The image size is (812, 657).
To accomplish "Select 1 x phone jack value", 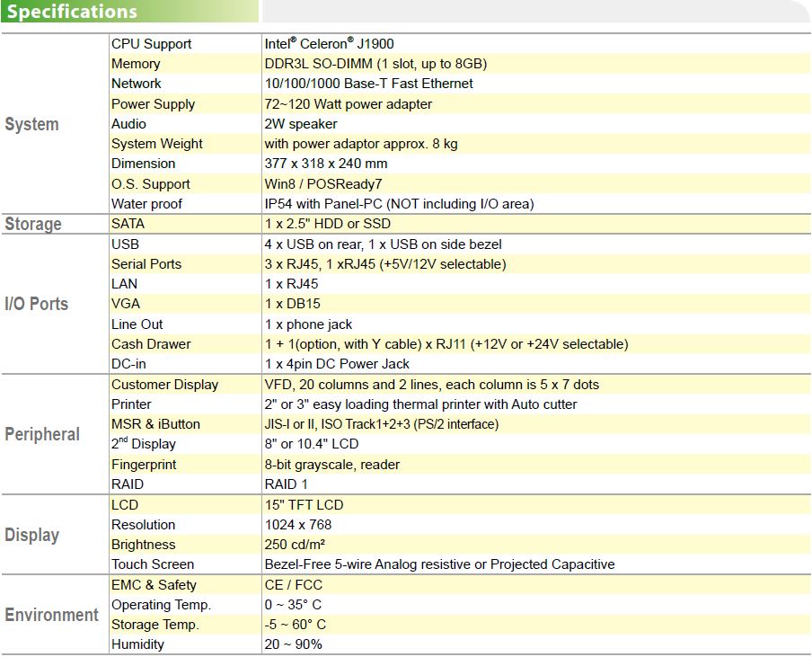I will point(309,324).
